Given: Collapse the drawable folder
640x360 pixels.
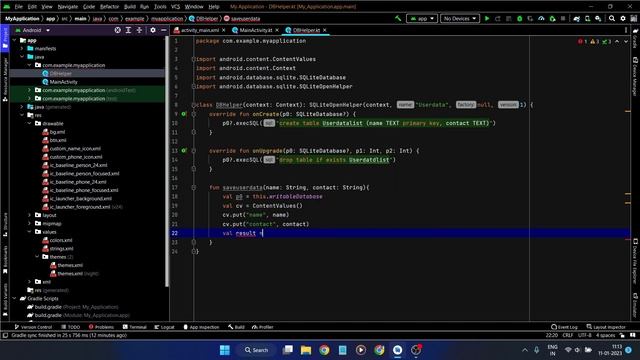Looking at the screenshot, I should [x=29, y=123].
